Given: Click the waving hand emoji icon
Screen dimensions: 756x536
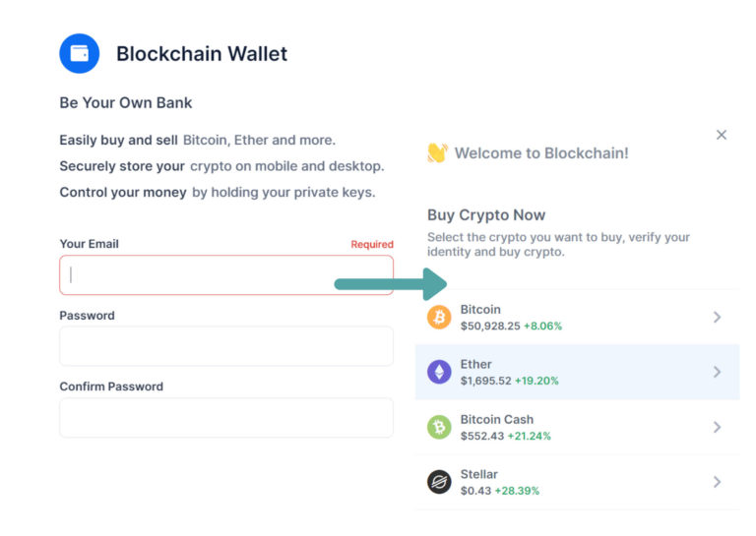Looking at the screenshot, I should pyautogui.click(x=437, y=152).
